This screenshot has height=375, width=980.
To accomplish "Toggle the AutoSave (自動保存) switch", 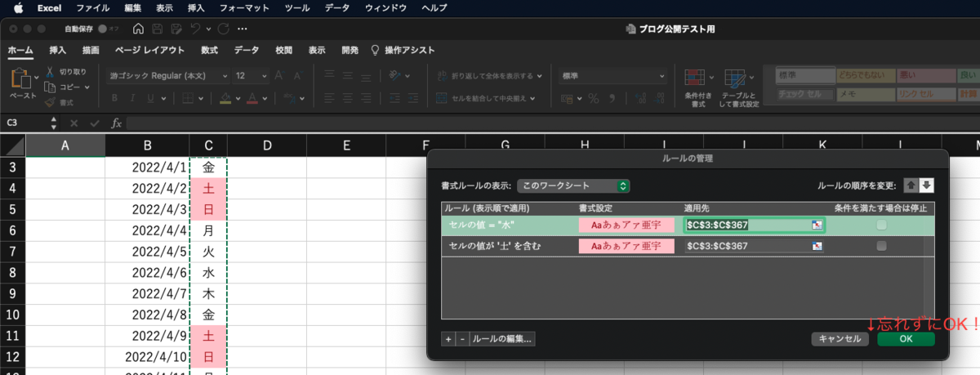I will [107, 29].
